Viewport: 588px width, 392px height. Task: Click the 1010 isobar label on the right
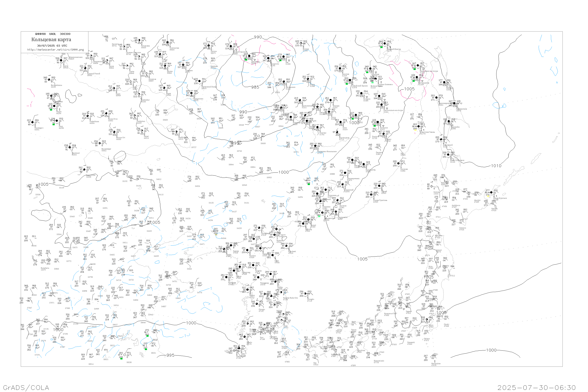(x=496, y=166)
